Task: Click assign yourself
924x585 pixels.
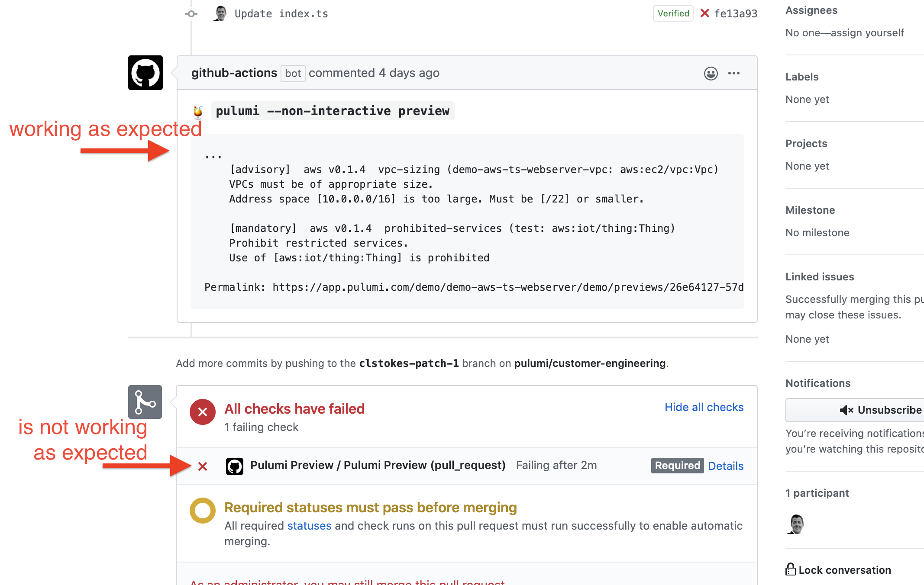Action: (867, 33)
